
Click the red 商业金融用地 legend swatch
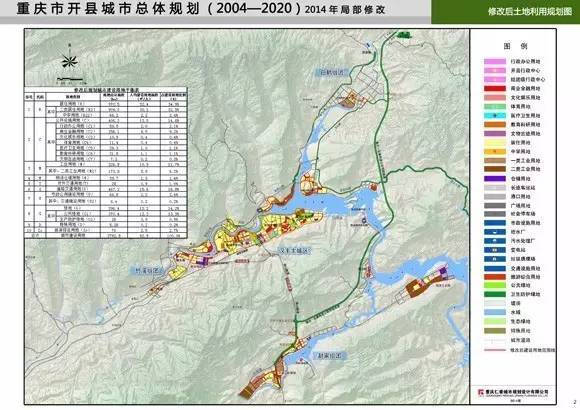(x=495, y=88)
